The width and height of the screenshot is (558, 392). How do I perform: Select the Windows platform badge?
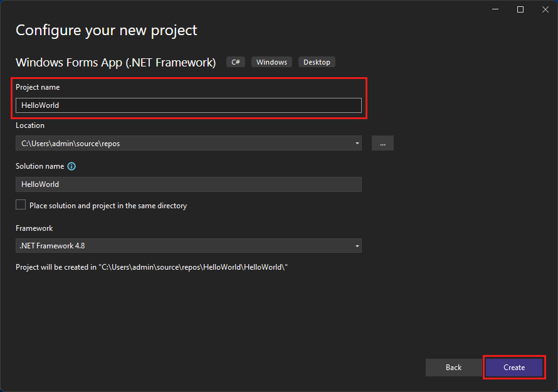click(x=271, y=61)
